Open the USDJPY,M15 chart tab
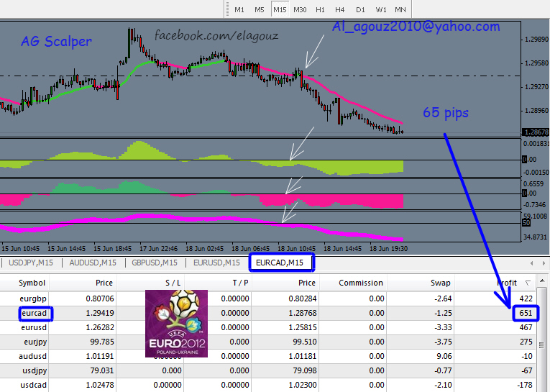550x392 pixels. pyautogui.click(x=31, y=263)
